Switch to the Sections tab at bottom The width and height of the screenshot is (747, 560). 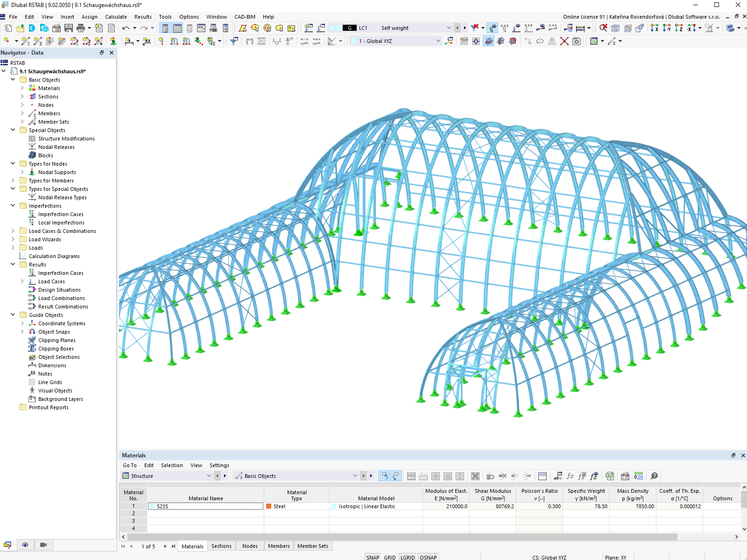pos(221,546)
